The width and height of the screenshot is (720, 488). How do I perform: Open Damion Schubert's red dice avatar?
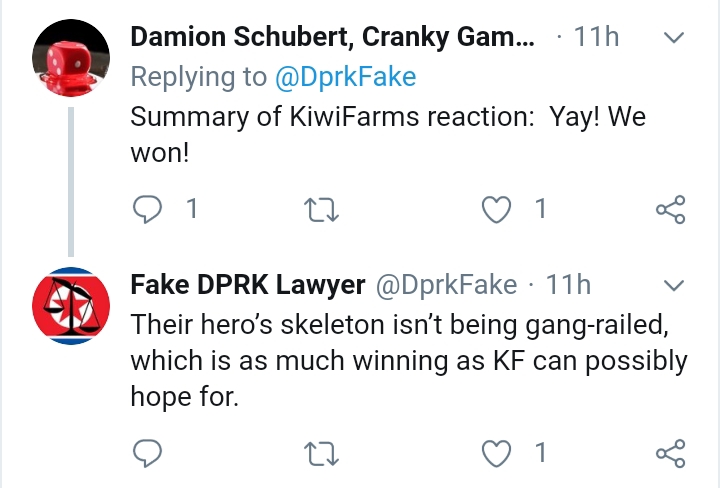71,58
